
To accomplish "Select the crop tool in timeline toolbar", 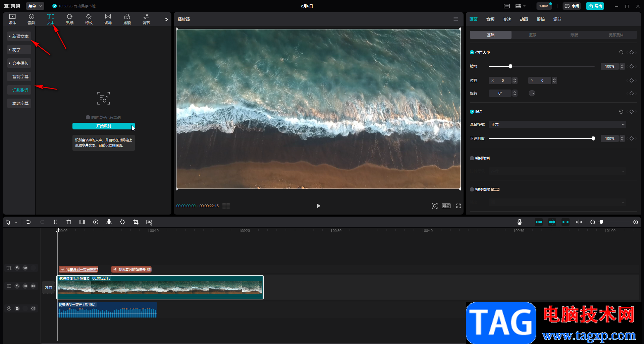I will click(x=136, y=222).
